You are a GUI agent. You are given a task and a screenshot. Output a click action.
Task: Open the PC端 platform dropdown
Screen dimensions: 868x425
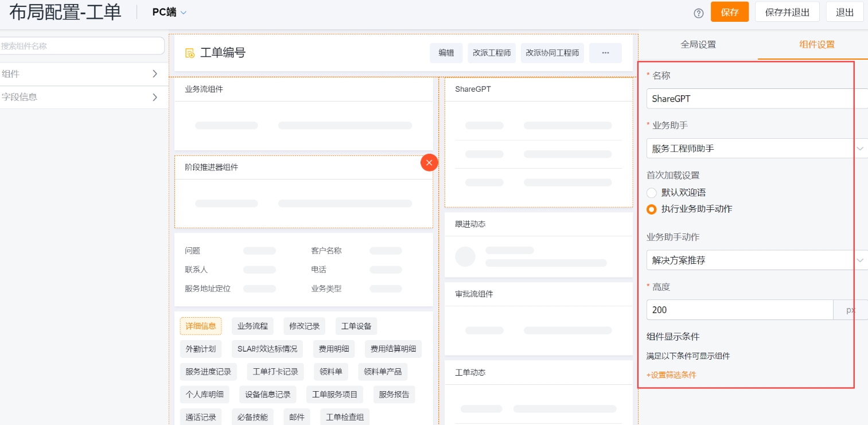(x=170, y=12)
